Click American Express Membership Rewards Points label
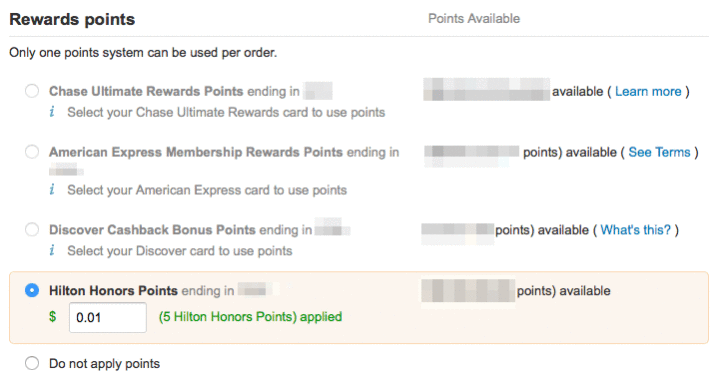 tap(196, 152)
